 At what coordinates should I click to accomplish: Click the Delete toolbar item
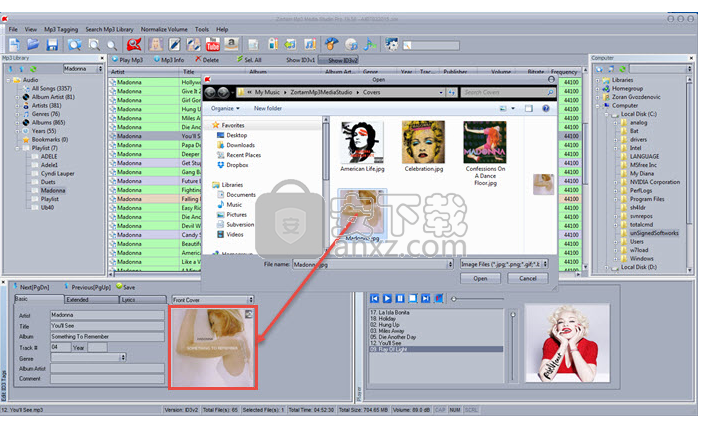[207, 60]
